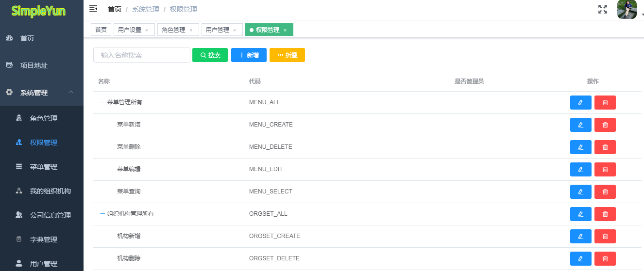Collapse the 组织机构管理所有 tree row
This screenshot has height=271, width=644.
102,214
